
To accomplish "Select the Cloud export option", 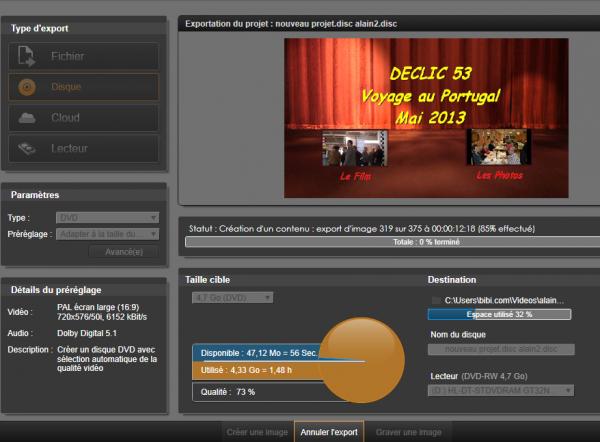I will (x=83, y=117).
